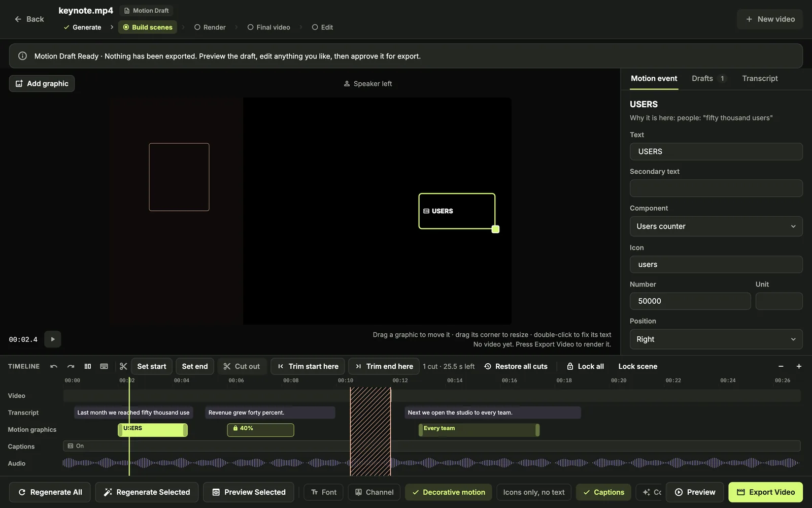
Task: Open keyboard shortcuts icon in timeline toolbar
Action: (x=104, y=366)
